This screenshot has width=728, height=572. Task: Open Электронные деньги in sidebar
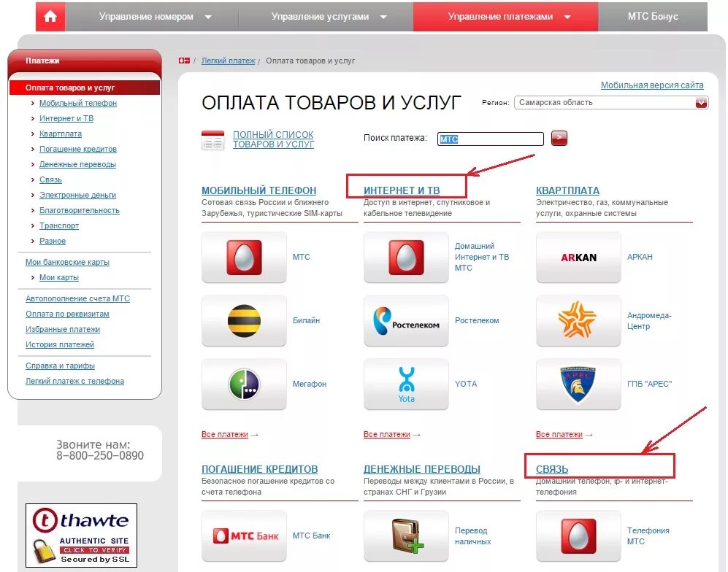click(77, 195)
